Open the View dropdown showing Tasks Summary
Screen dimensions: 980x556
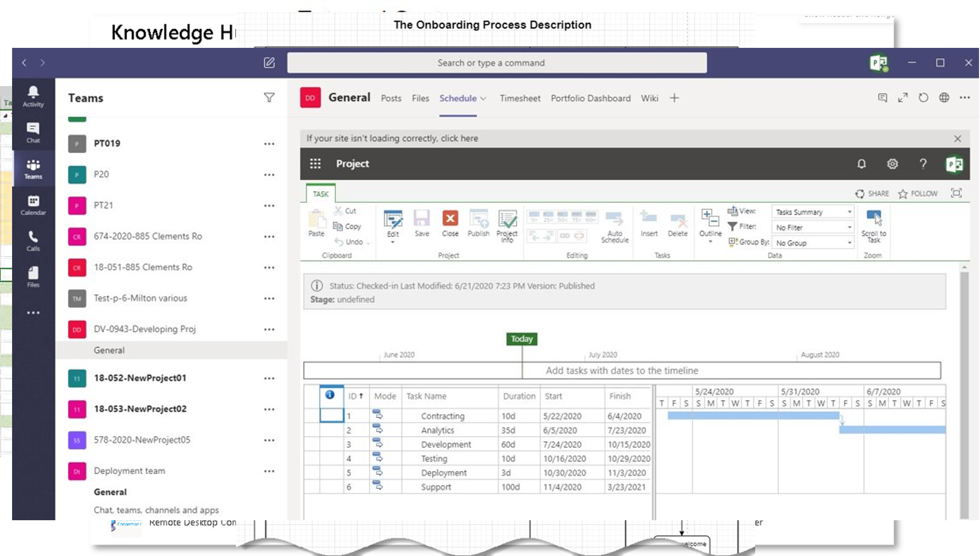click(x=813, y=212)
